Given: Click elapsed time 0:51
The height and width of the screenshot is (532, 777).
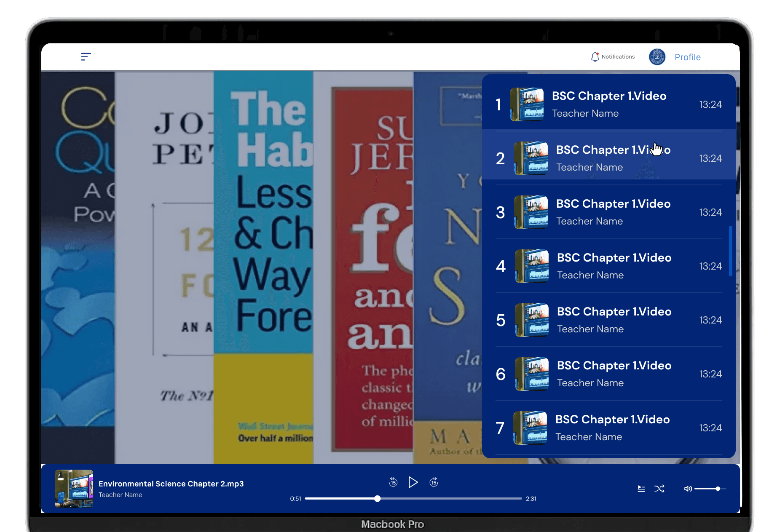Looking at the screenshot, I should pyautogui.click(x=296, y=499).
